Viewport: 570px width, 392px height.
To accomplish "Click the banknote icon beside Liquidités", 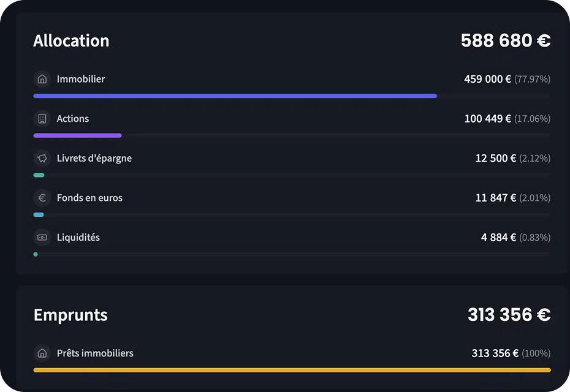I will pos(42,237).
